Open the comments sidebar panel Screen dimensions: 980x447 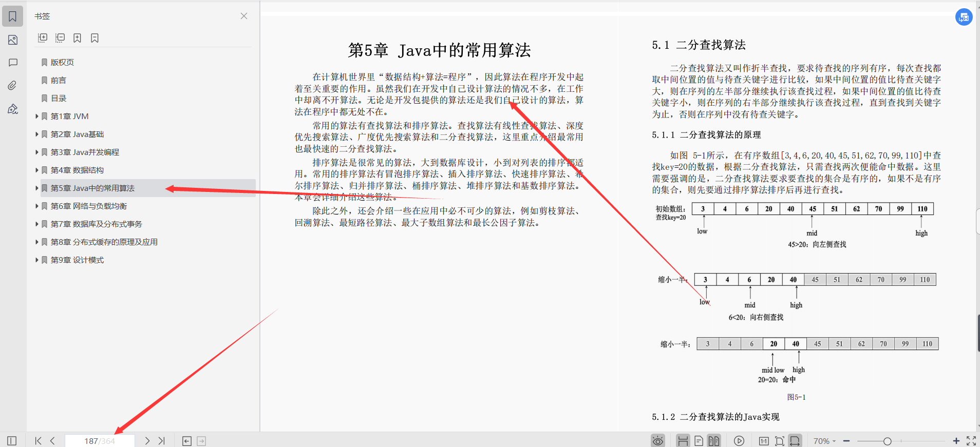pyautogui.click(x=13, y=63)
